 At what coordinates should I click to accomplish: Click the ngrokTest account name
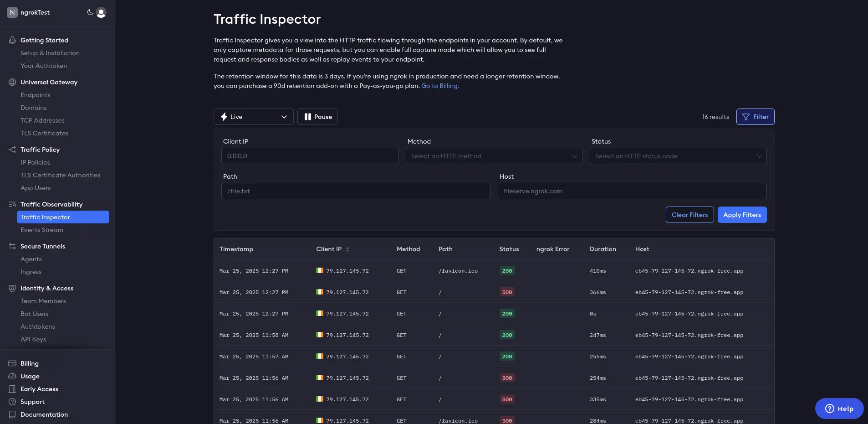coord(35,12)
